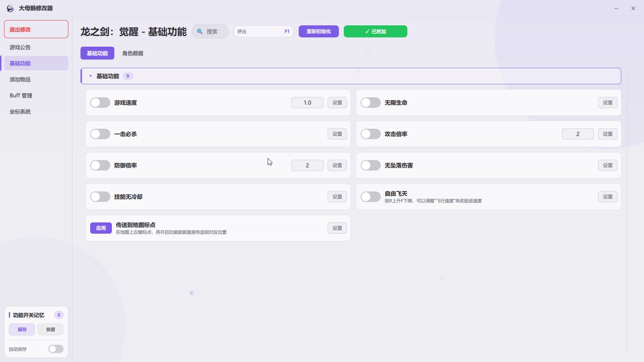Click the 退出修改 button
This screenshot has height=362, width=644.
(x=36, y=29)
